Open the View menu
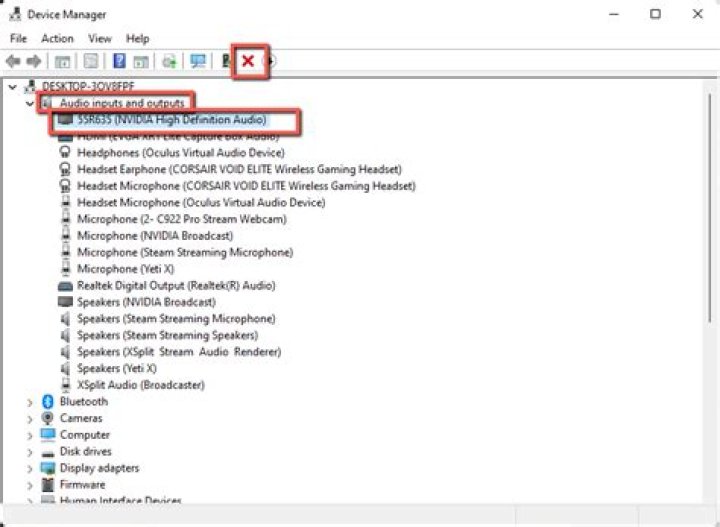 pyautogui.click(x=100, y=39)
